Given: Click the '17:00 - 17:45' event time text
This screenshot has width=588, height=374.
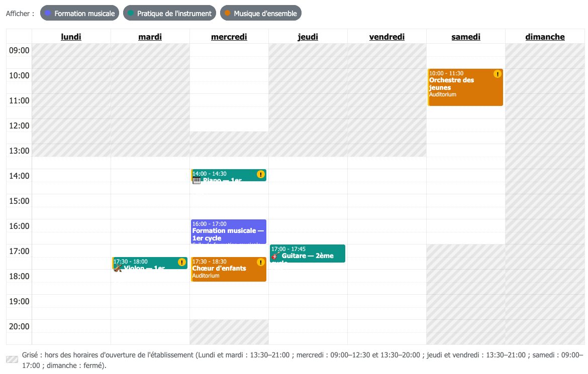Looking at the screenshot, I should click(x=288, y=249).
